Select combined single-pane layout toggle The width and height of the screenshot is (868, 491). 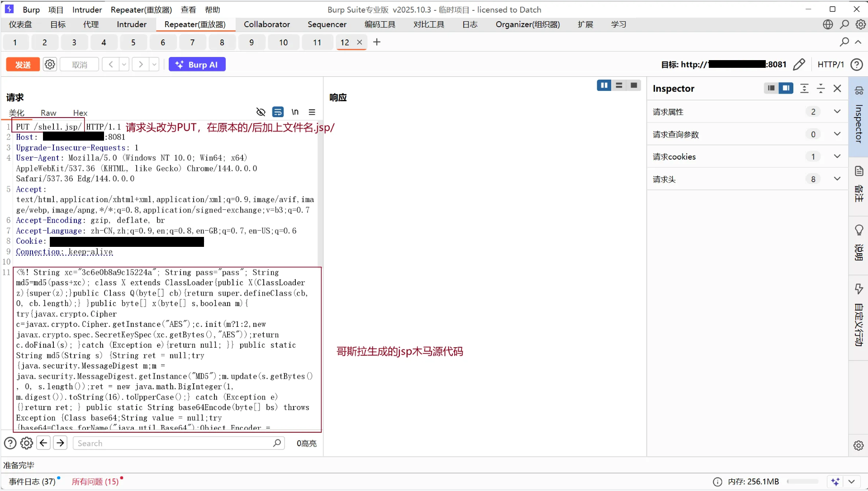click(634, 85)
